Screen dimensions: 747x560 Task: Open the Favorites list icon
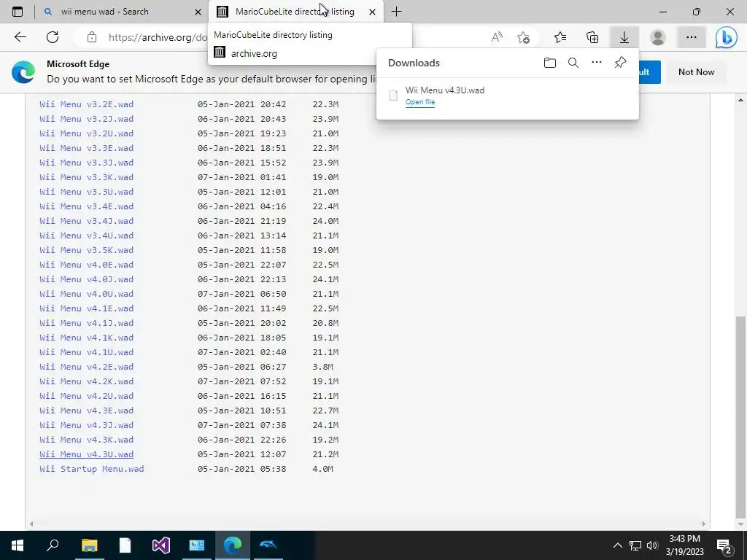560,37
